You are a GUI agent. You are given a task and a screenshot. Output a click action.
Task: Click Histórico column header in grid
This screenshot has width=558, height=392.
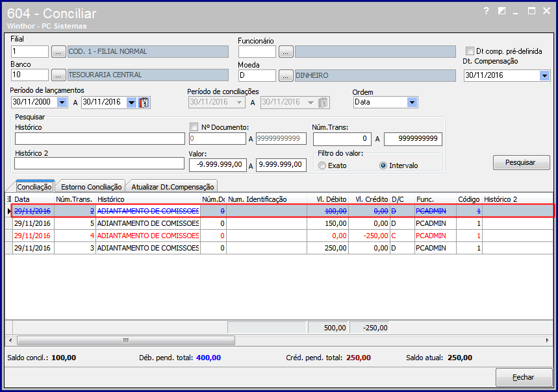tap(148, 199)
